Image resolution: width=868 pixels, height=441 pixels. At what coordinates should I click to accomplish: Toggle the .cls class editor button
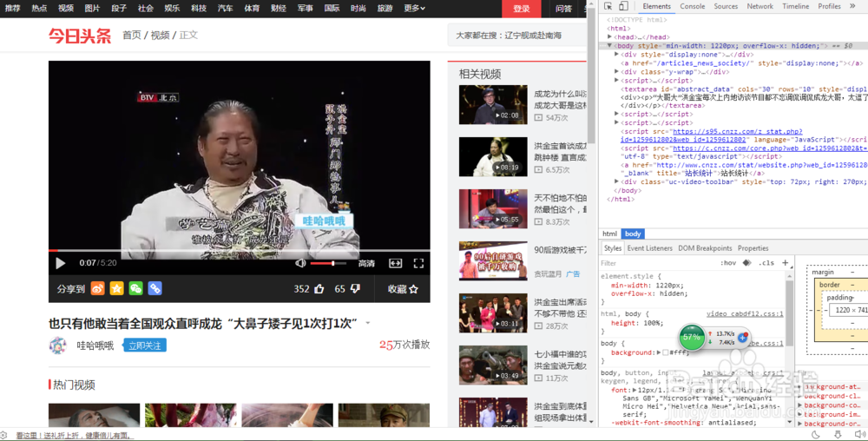click(x=766, y=263)
